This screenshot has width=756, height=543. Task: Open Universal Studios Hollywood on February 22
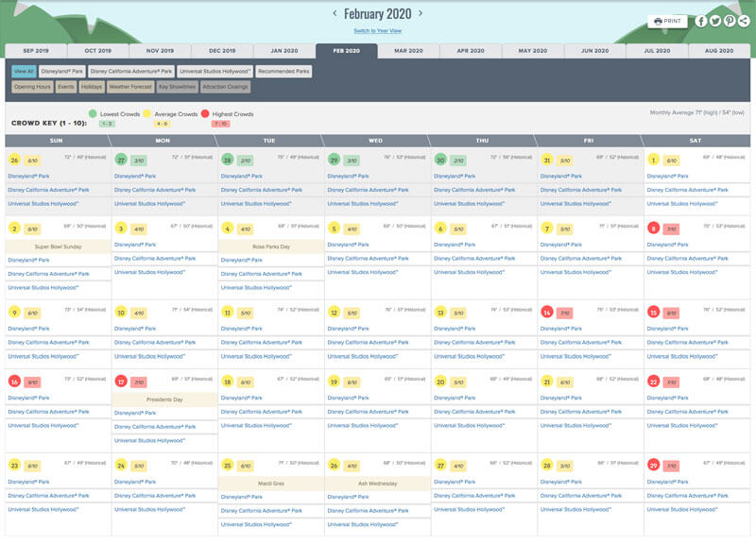(x=682, y=426)
